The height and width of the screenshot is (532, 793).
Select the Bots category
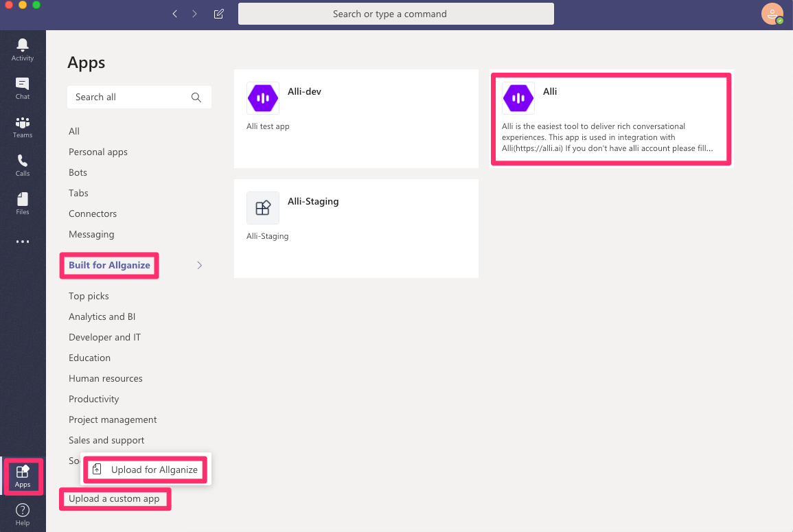click(x=78, y=172)
